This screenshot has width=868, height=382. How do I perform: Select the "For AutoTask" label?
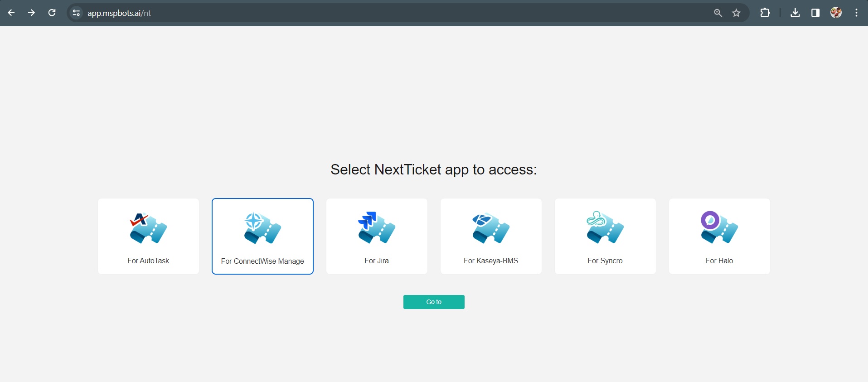[148, 261]
